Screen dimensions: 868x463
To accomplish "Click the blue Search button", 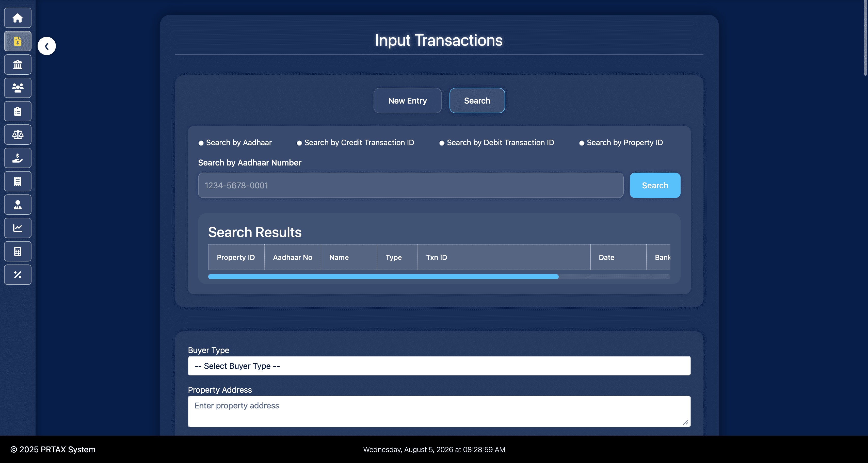I will click(655, 186).
